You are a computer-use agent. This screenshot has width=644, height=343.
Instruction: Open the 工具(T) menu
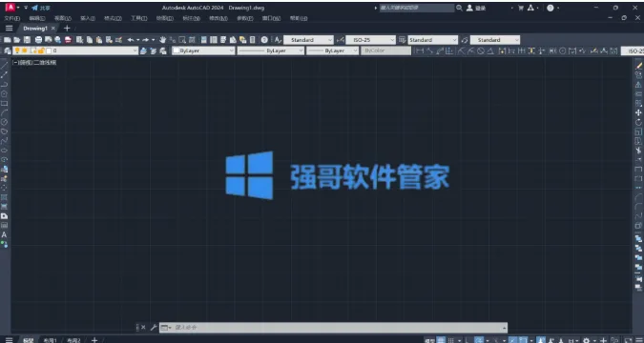pyautogui.click(x=139, y=18)
